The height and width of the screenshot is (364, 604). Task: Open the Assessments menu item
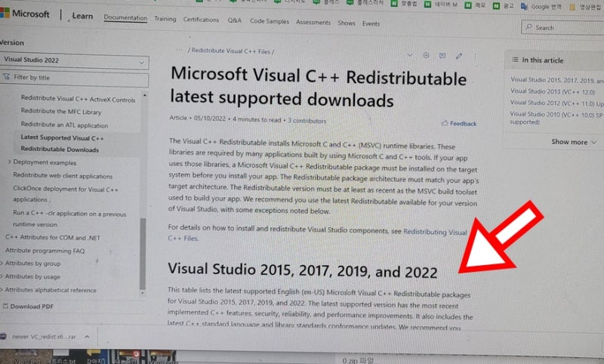click(313, 23)
